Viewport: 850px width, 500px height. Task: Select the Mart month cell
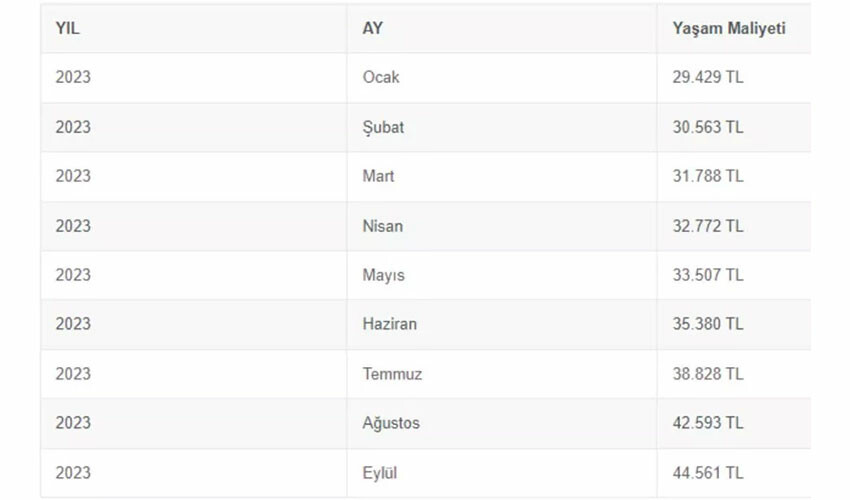(378, 176)
